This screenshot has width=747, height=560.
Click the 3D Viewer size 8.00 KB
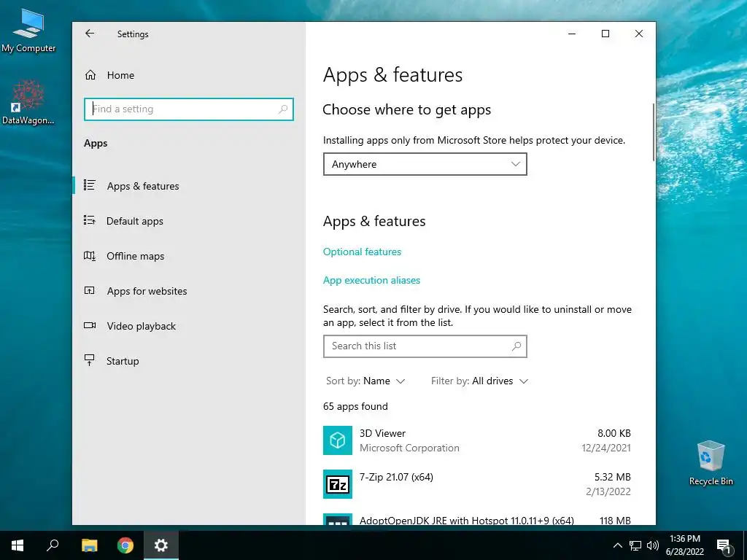pyautogui.click(x=614, y=433)
